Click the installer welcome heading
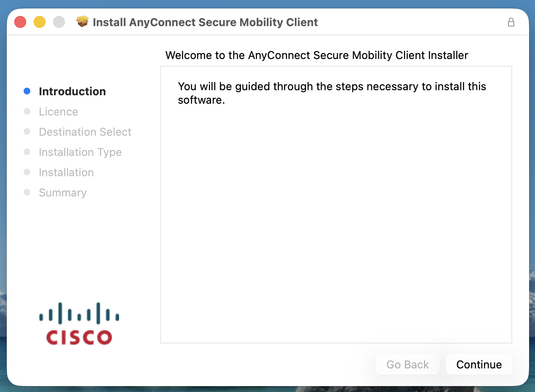Image resolution: width=535 pixels, height=392 pixels. pos(317,55)
